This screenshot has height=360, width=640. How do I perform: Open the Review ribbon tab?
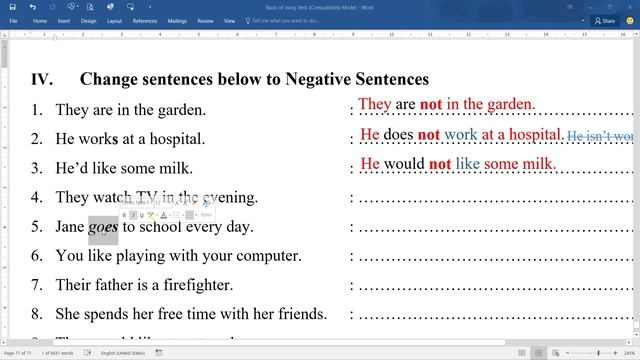click(x=205, y=21)
